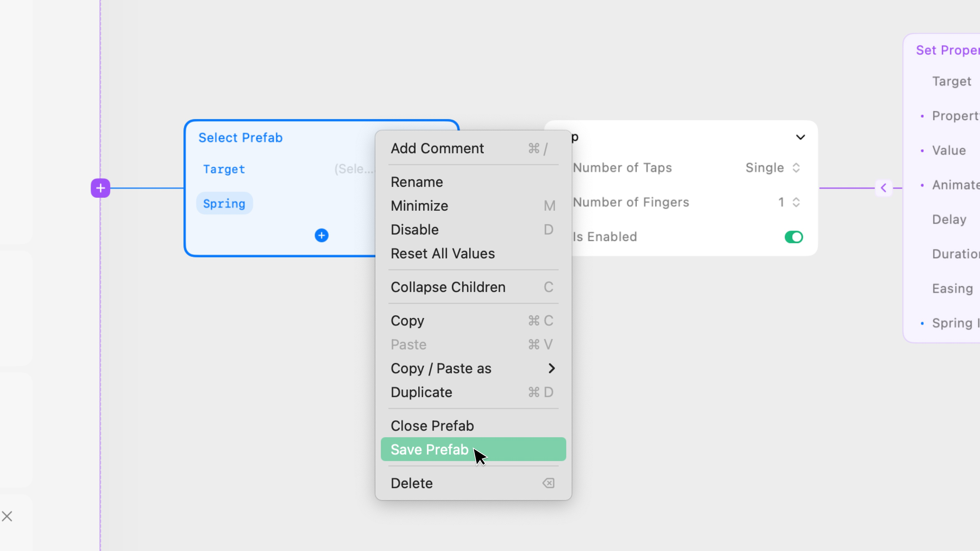Adjust Number of Fingers stepper
980x551 pixels.
796,202
